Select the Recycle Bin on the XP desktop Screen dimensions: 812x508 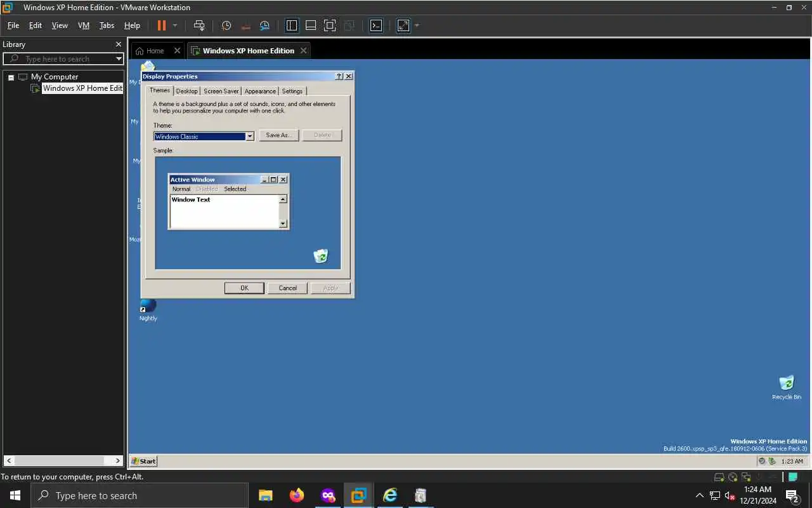[787, 387]
